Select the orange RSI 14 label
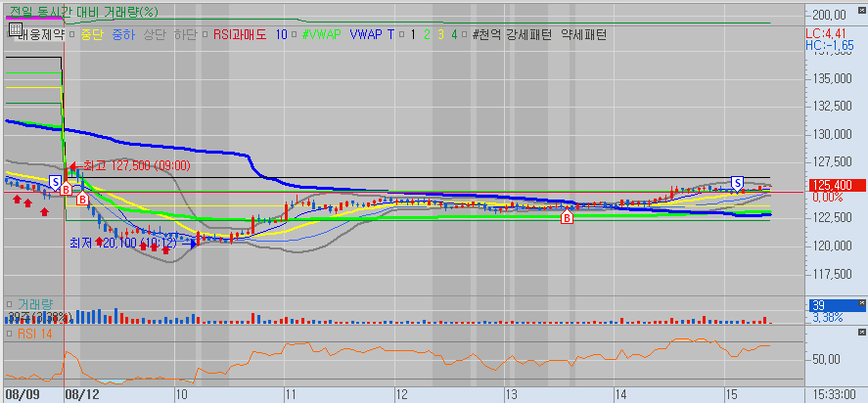Viewport: 868px width, 403px height. click(34, 333)
